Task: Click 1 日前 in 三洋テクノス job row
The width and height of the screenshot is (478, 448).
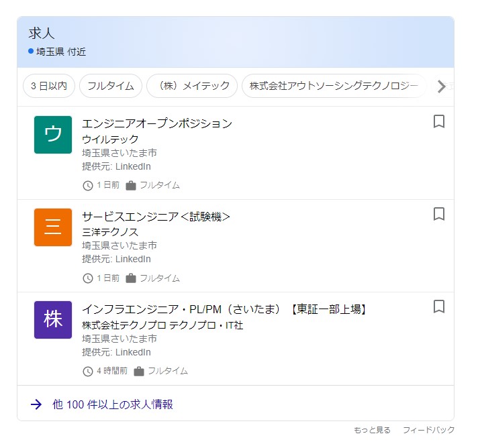Action: pyautogui.click(x=108, y=278)
